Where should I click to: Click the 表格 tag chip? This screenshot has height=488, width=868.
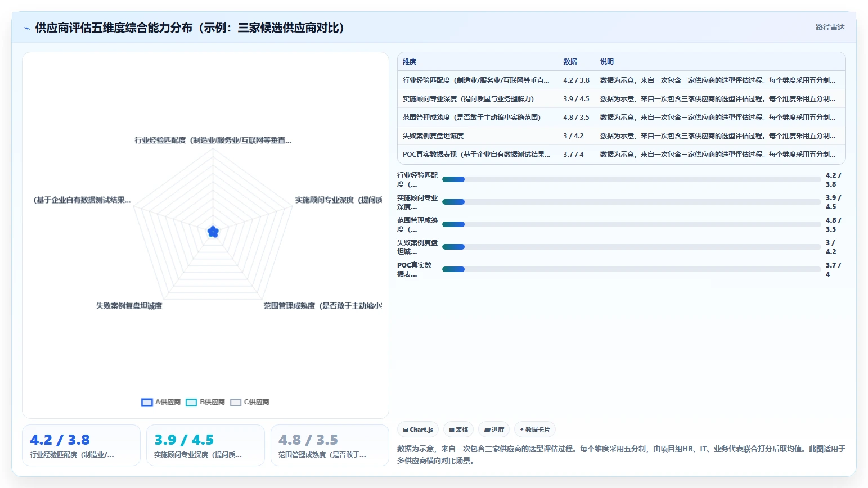pyautogui.click(x=458, y=430)
